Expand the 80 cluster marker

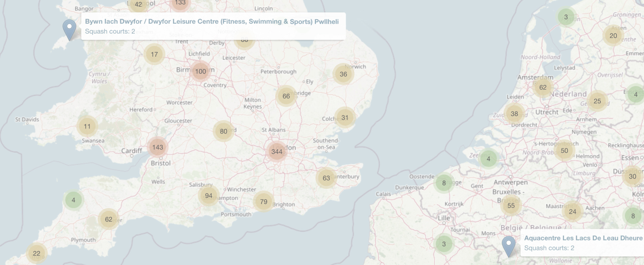tap(223, 131)
